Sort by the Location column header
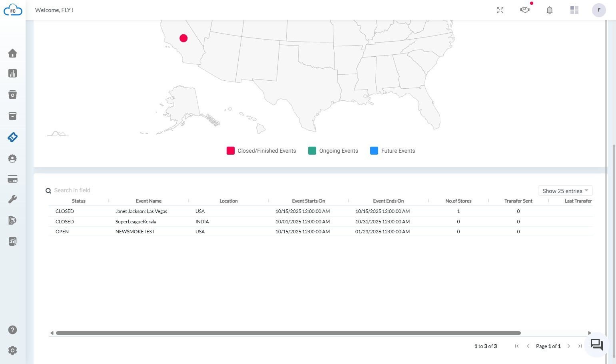This screenshot has height=364, width=616. tap(229, 201)
